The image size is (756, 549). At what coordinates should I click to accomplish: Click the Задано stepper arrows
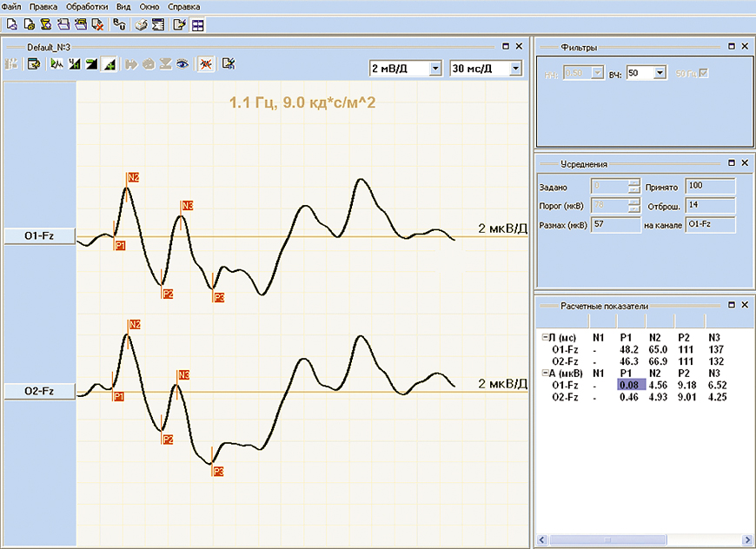click(634, 186)
